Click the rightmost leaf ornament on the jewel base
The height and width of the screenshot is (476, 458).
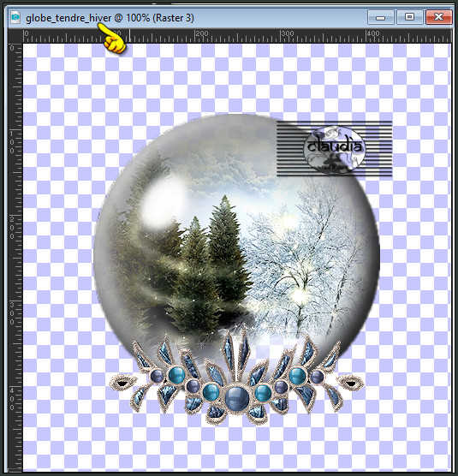coord(350,383)
